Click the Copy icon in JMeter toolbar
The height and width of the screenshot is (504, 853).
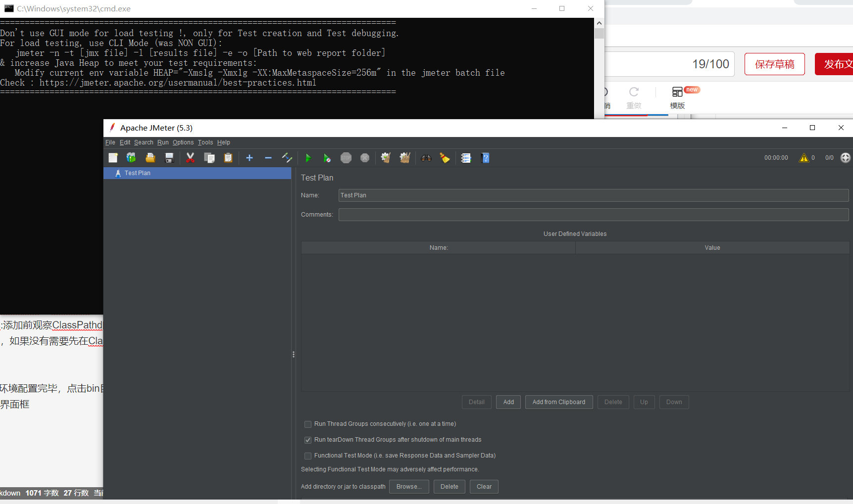coord(209,158)
